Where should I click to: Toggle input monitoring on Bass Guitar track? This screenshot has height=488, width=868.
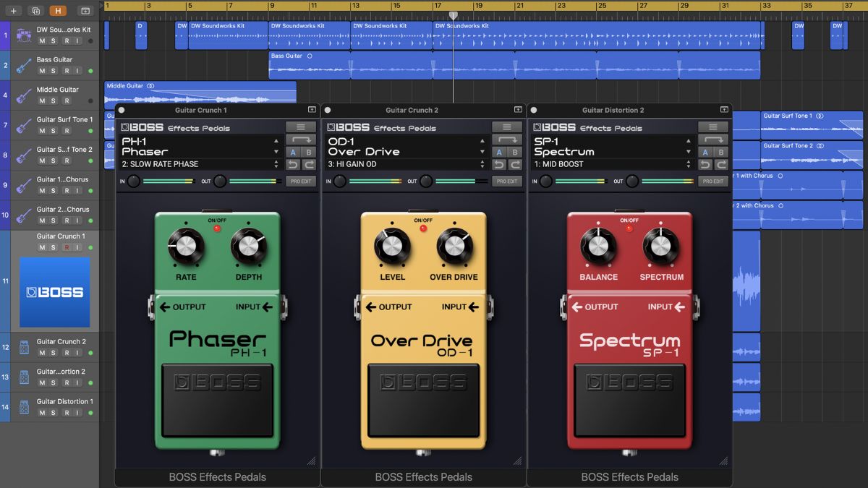78,71
